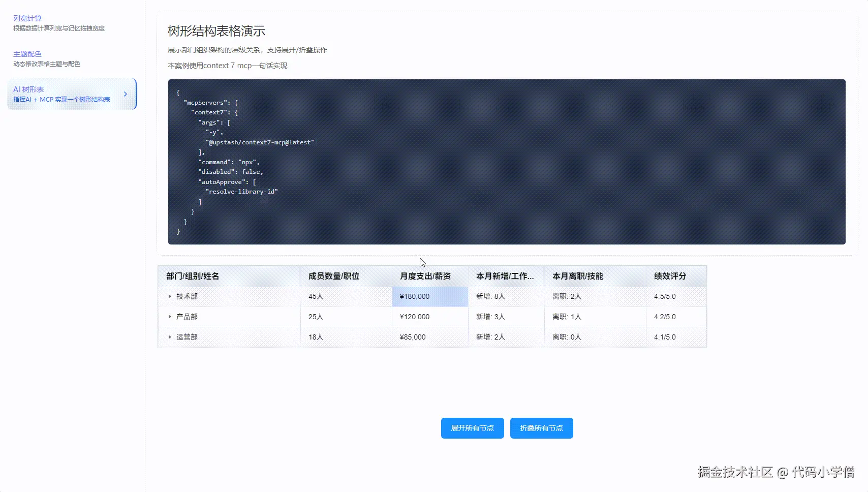Image resolution: width=868 pixels, height=492 pixels.
Task: Select the 4.1/5.0 rating cell
Action: click(676, 337)
